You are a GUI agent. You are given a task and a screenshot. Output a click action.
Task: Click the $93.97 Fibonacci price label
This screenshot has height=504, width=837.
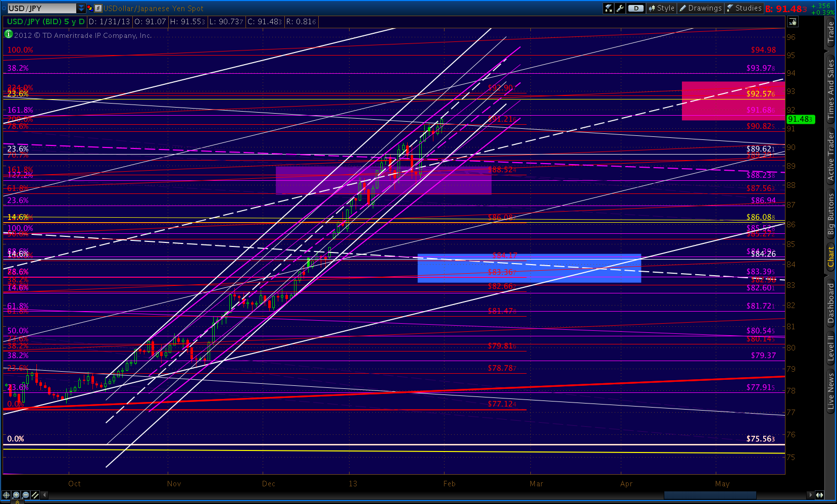click(x=761, y=68)
